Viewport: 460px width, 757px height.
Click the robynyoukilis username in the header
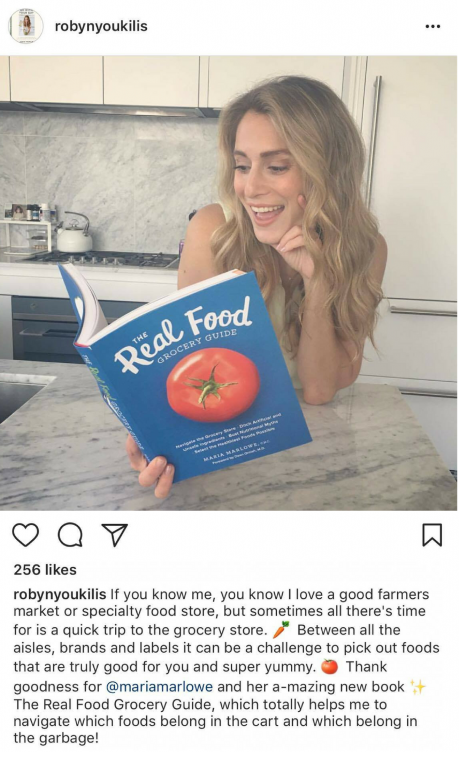pos(101,26)
